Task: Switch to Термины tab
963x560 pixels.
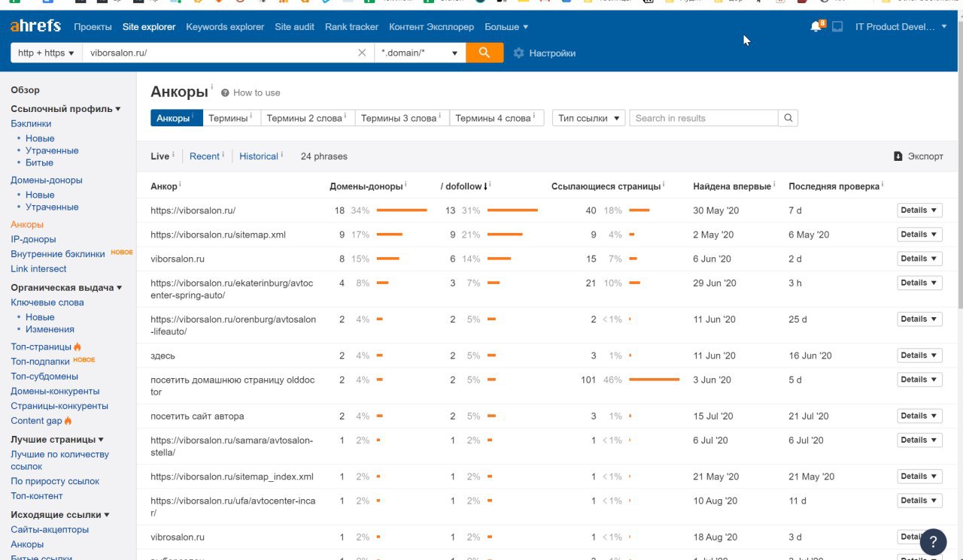Action: click(232, 118)
